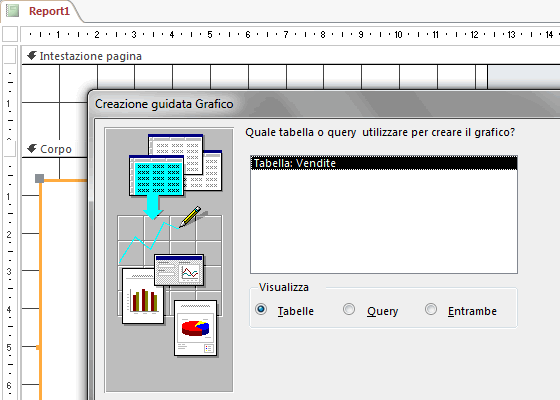Image resolution: width=560 pixels, height=400 pixels.
Task: Click the line chart window thumbnail
Action: 179,270
